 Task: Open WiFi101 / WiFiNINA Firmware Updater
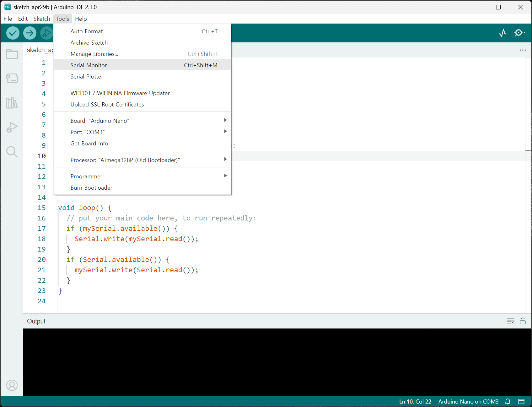coord(142,93)
